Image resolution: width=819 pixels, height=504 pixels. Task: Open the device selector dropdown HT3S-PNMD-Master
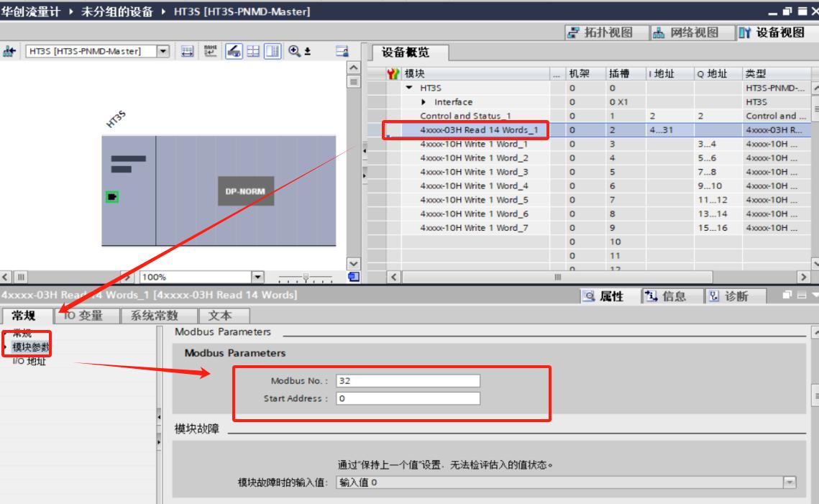coord(163,51)
